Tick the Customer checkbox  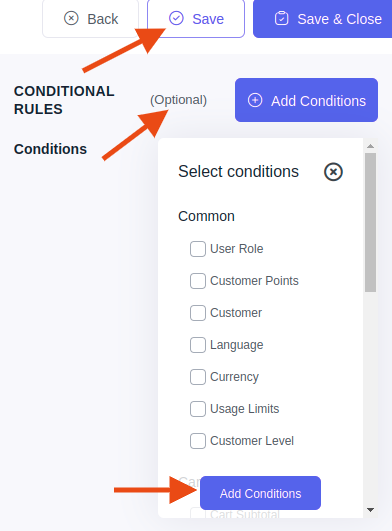(198, 313)
